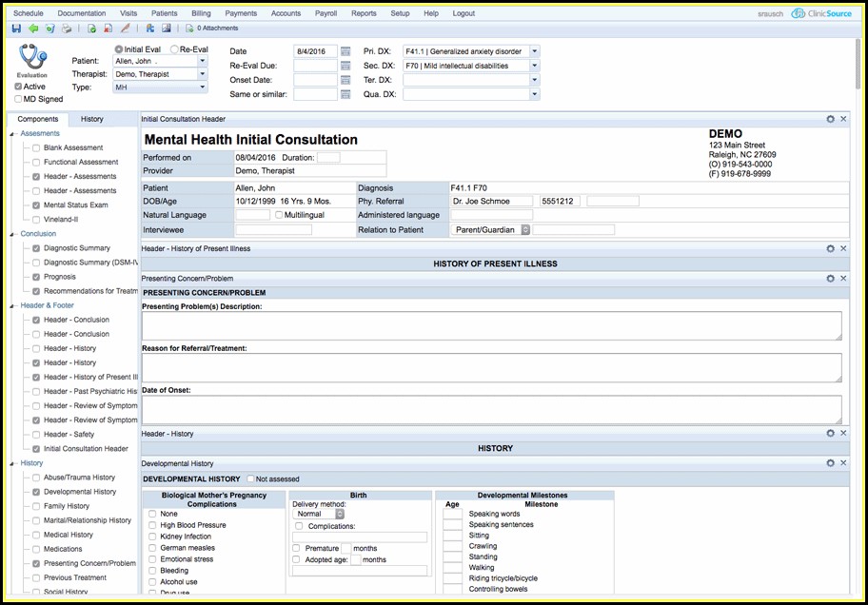This screenshot has height=605, width=868.
Task: Close the Developmental History section
Action: [x=843, y=463]
